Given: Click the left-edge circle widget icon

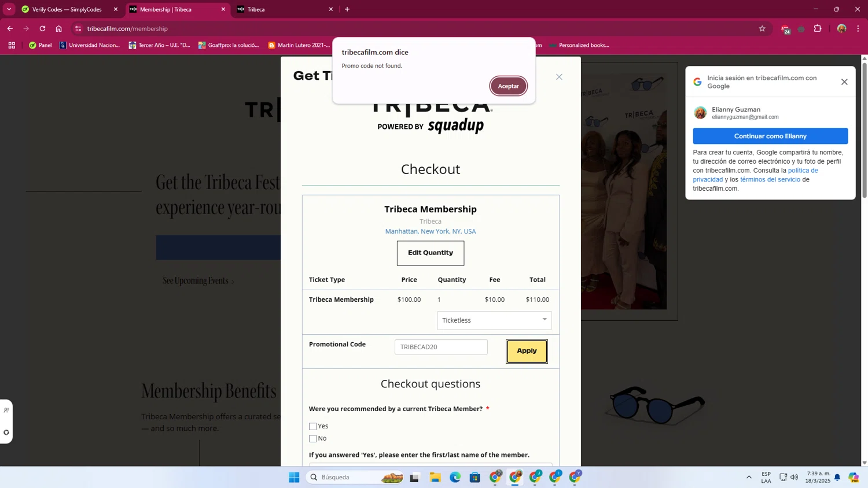Looking at the screenshot, I should (x=6, y=432).
